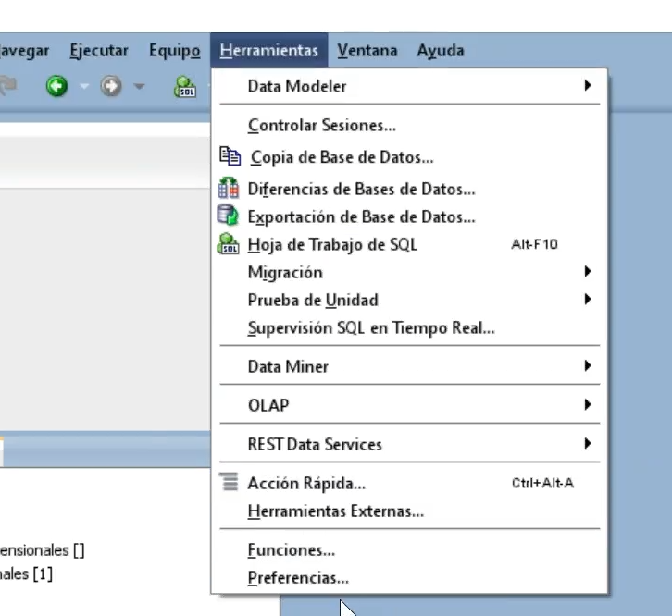The image size is (672, 616).
Task: Expand the Prueba de Unidad submenu arrow
Action: tap(588, 299)
